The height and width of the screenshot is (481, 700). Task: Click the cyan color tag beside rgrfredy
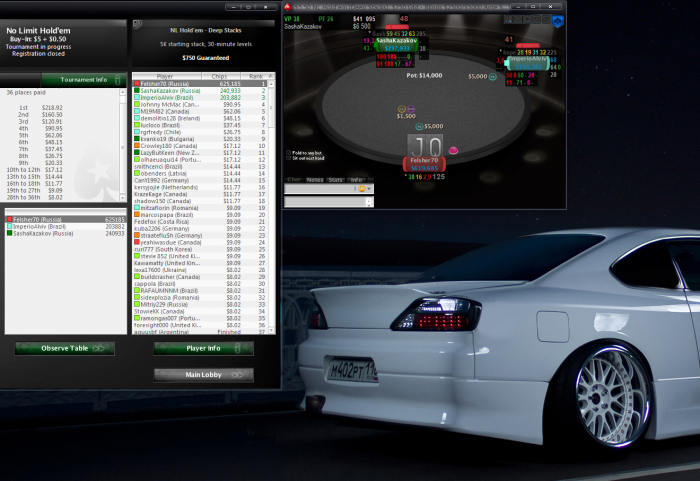point(137,132)
